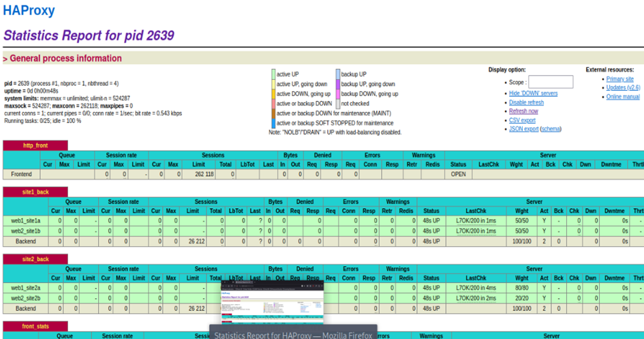The height and width of the screenshot is (339, 644).
Task: Click 50/50 weight of web2_site1b row
Action: point(521,231)
